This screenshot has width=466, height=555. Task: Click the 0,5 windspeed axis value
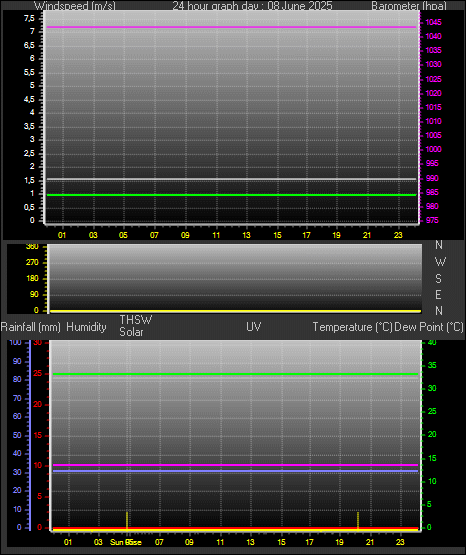coord(30,207)
